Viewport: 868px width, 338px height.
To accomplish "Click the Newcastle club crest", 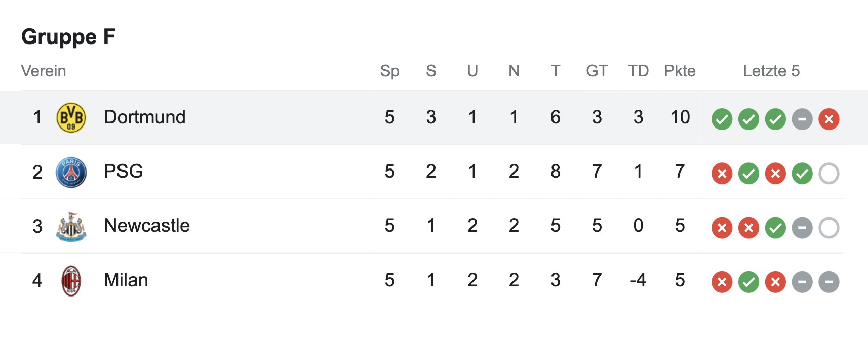I will tap(71, 226).
